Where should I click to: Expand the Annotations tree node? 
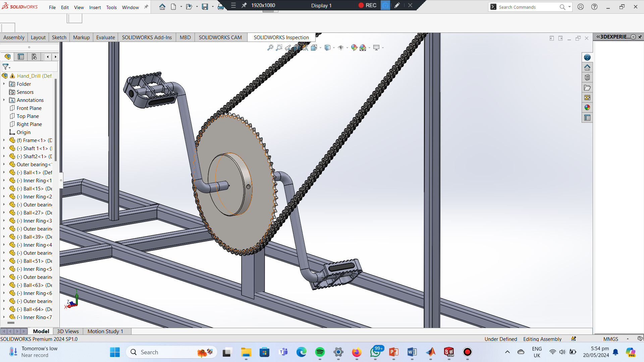pyautogui.click(x=4, y=100)
